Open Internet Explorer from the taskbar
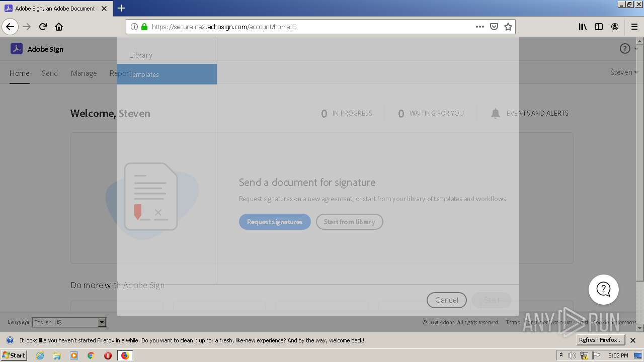The height and width of the screenshot is (362, 644). pyautogui.click(x=40, y=355)
